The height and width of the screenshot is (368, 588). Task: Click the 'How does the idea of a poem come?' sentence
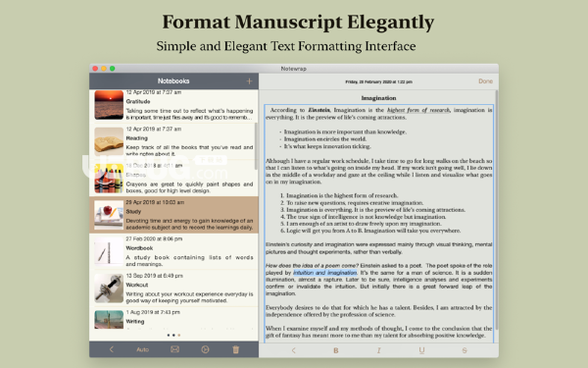coord(312,266)
